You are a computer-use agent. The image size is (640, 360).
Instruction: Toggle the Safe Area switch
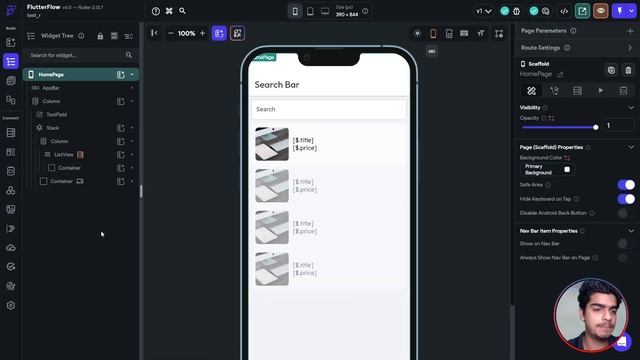click(x=626, y=185)
